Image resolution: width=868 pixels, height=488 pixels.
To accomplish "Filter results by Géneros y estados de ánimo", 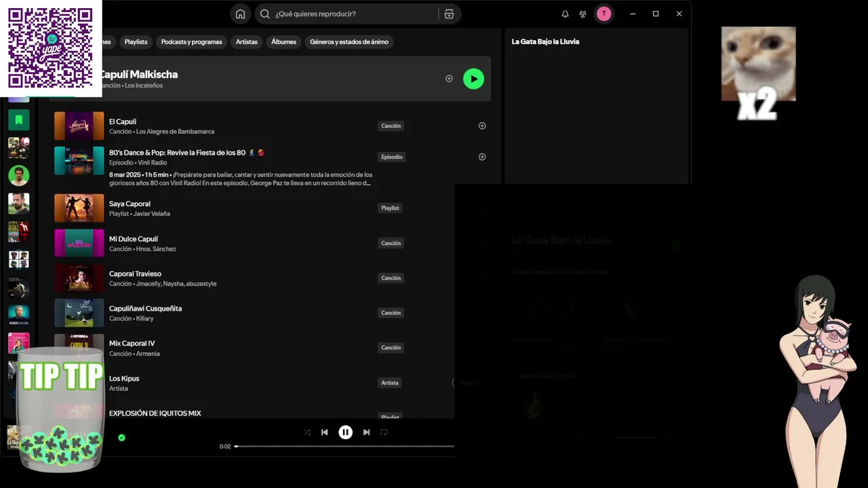I will click(349, 42).
